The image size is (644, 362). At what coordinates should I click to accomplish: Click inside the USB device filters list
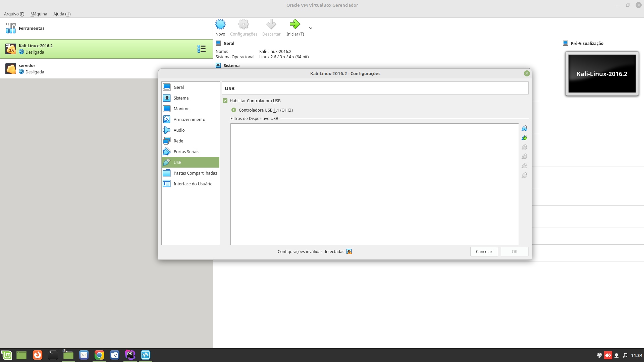tap(374, 184)
